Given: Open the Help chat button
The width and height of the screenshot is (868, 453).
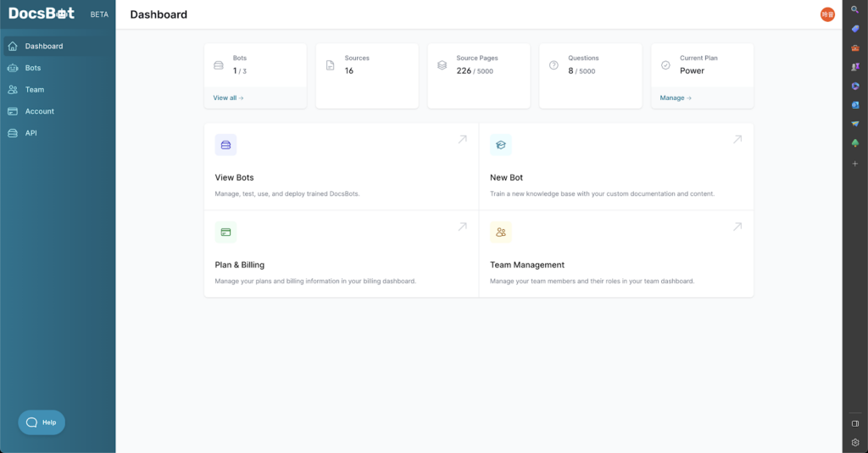Looking at the screenshot, I should pos(42,422).
